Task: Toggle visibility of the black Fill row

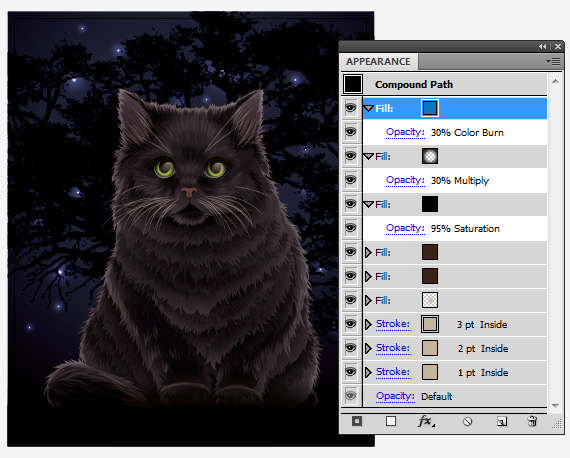Action: [x=351, y=204]
